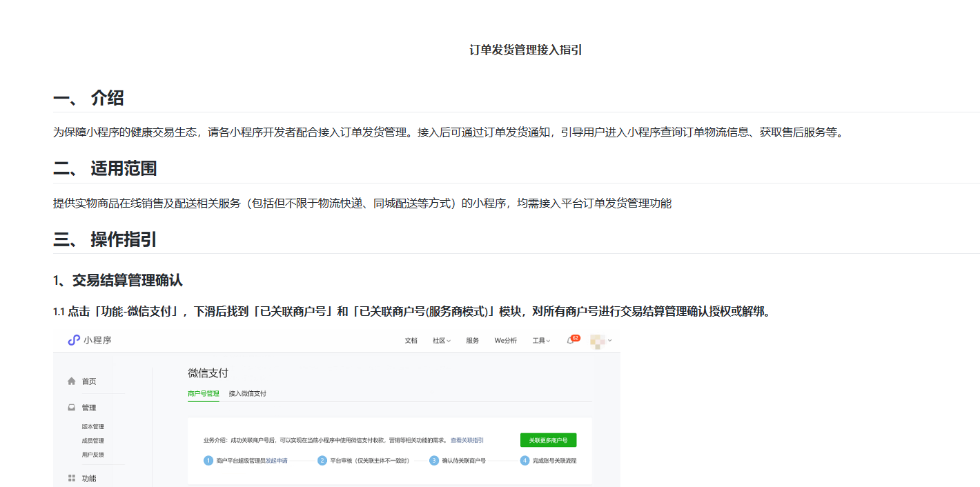The width and height of the screenshot is (980, 487).
Task: Click the 1、交易结算管理确认 subheading
Action: (x=118, y=281)
